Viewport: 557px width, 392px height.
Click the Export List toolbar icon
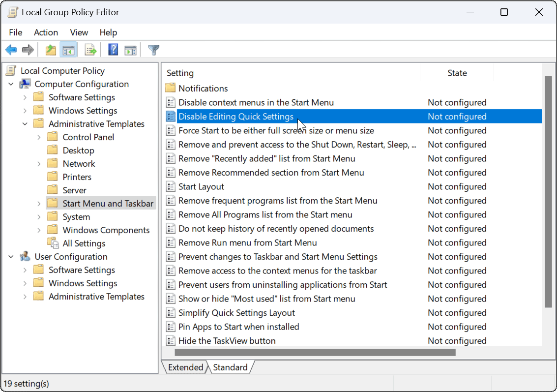(90, 50)
